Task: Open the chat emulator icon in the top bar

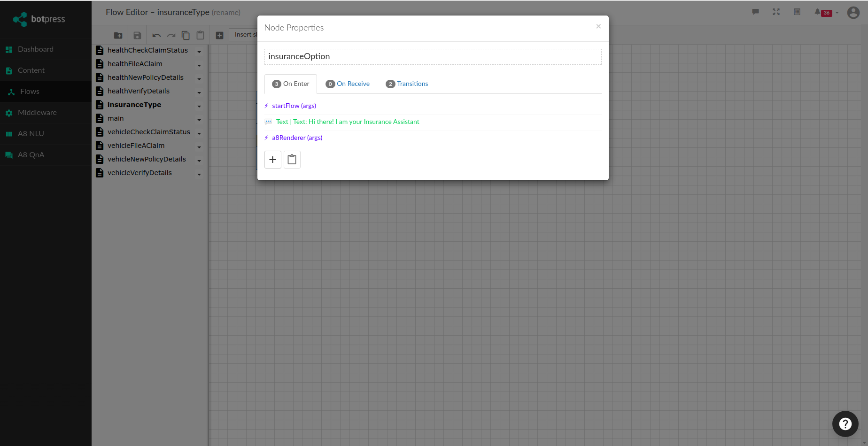Action: [755, 12]
